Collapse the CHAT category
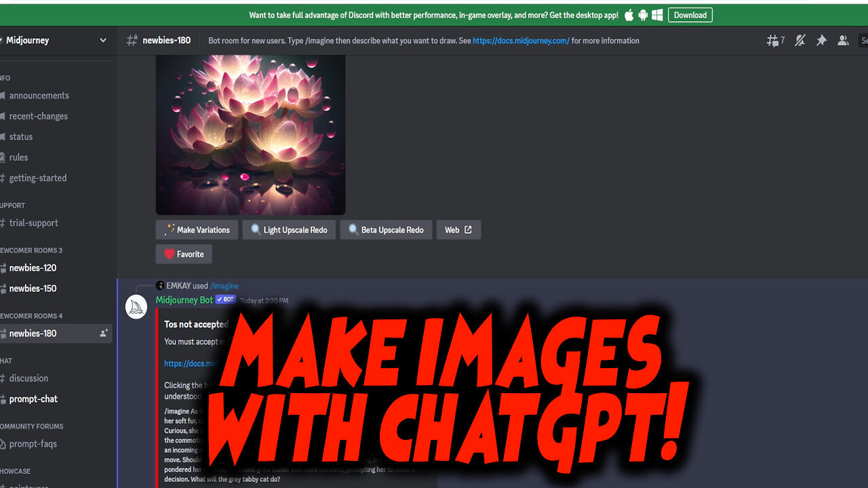Viewport: 868px width, 488px height. (x=6, y=361)
